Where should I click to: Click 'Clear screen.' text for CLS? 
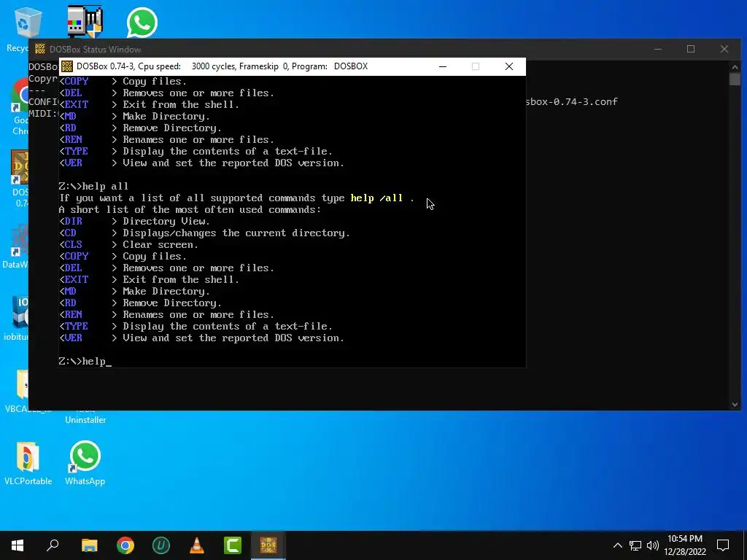pyautogui.click(x=160, y=245)
